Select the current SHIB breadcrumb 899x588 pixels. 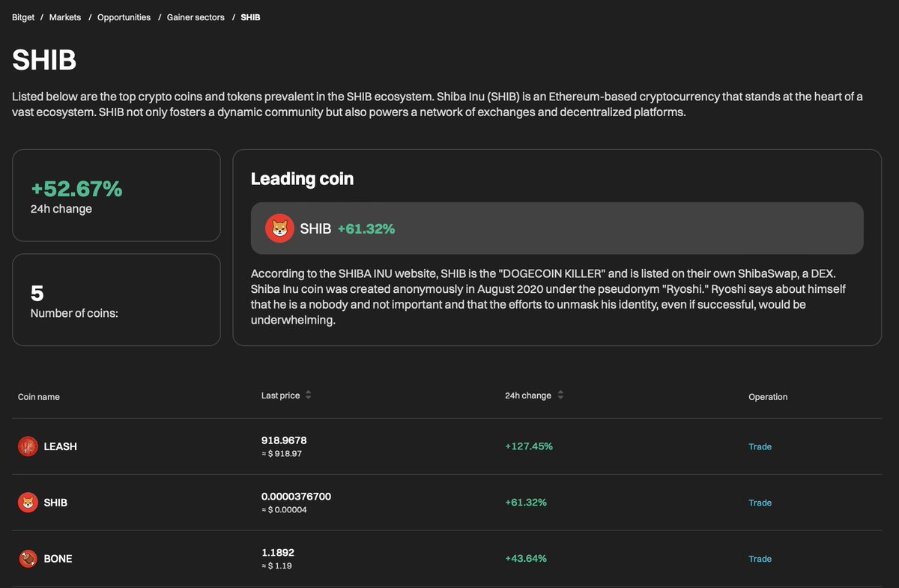tap(250, 17)
